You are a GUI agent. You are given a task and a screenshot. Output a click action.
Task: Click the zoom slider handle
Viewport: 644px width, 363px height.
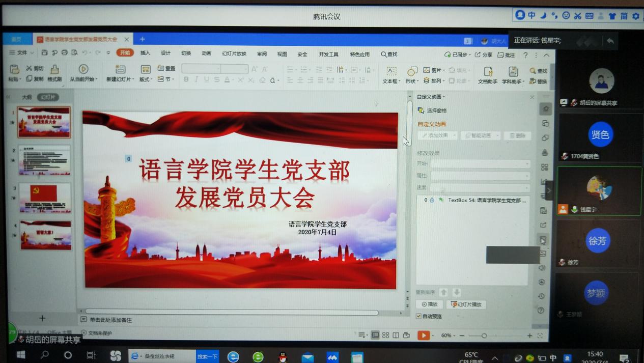coord(484,336)
